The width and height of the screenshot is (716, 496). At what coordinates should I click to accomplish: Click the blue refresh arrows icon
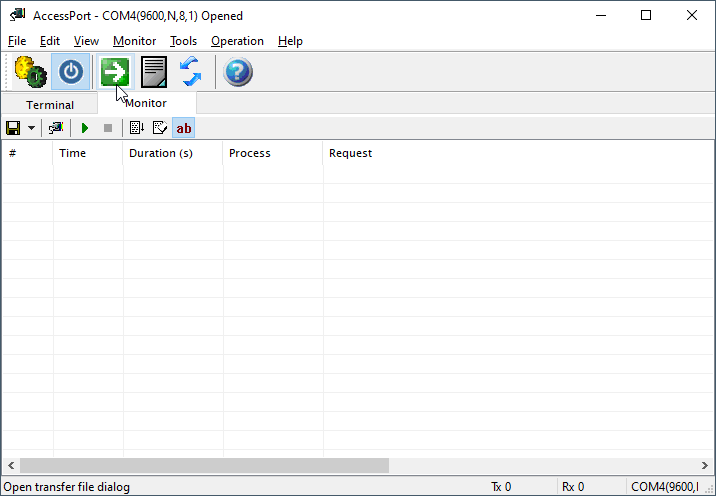(191, 72)
